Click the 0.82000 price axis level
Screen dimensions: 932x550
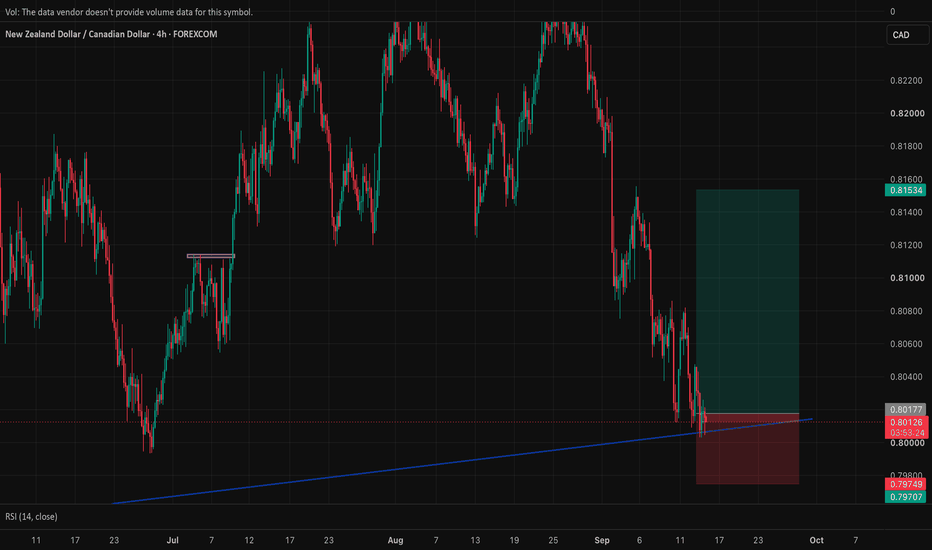pos(907,114)
